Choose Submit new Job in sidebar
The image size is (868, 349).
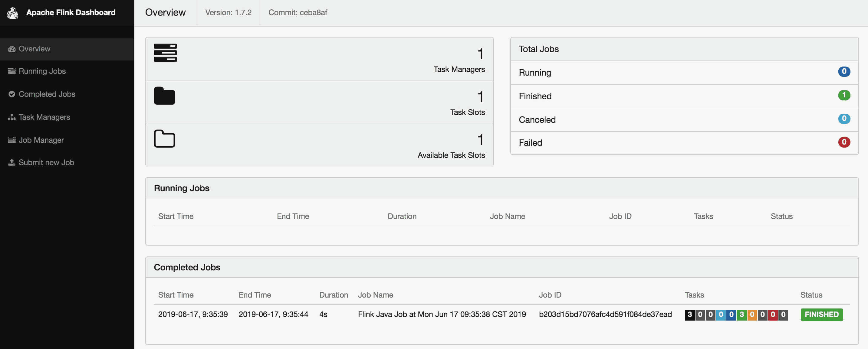(67, 162)
